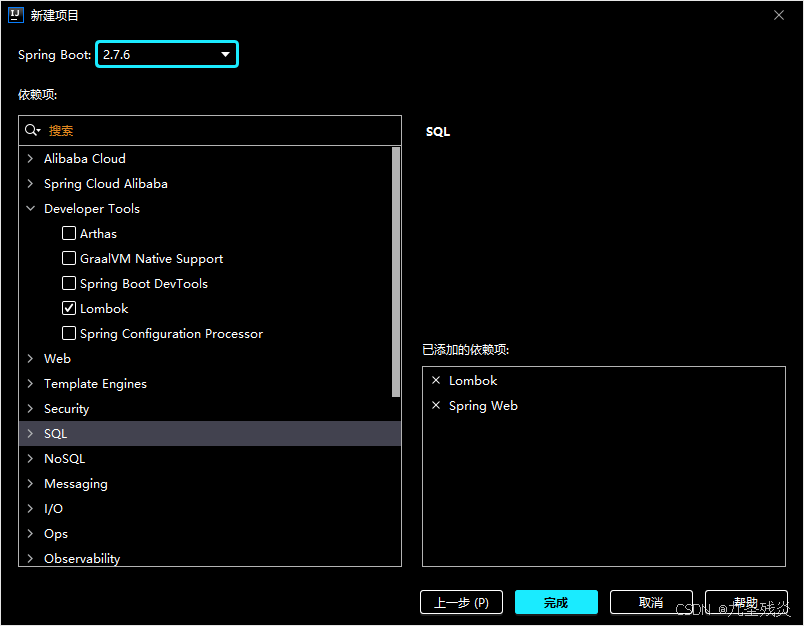Click the 上一步 (P) previous button

point(461,602)
